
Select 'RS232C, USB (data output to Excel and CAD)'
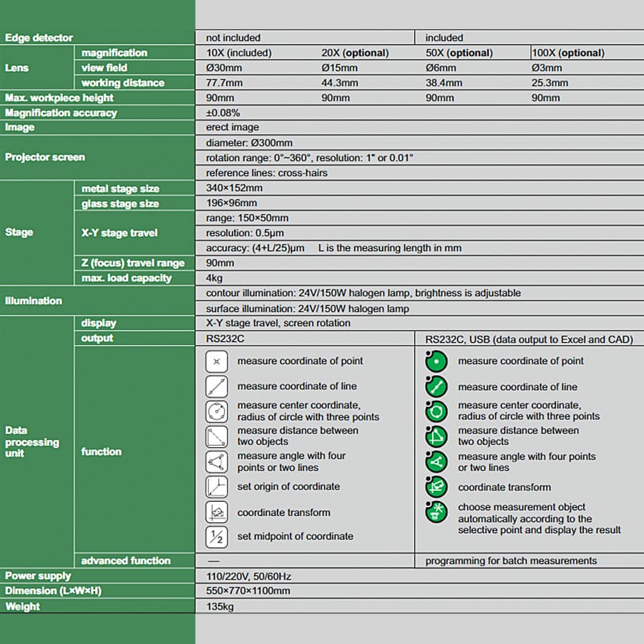click(530, 340)
